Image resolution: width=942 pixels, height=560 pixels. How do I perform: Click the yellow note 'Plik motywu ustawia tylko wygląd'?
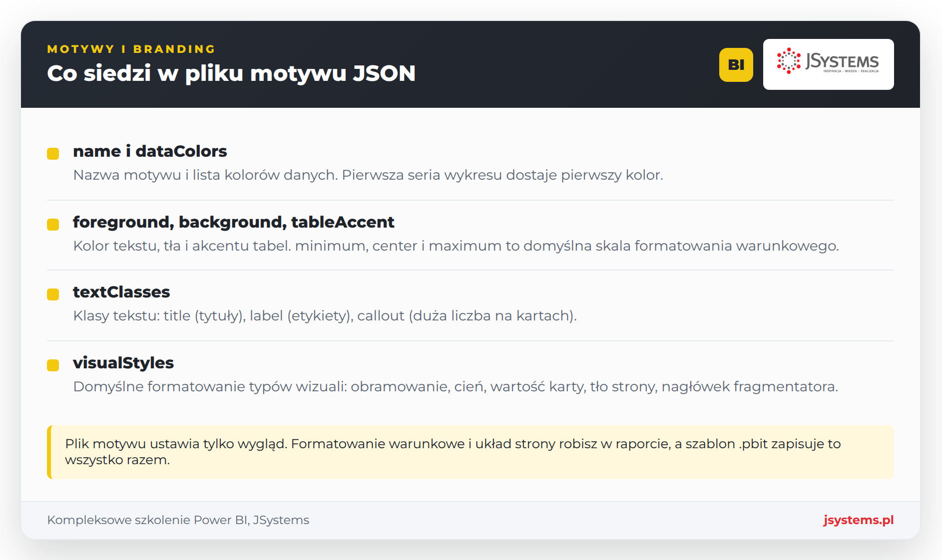(470, 452)
